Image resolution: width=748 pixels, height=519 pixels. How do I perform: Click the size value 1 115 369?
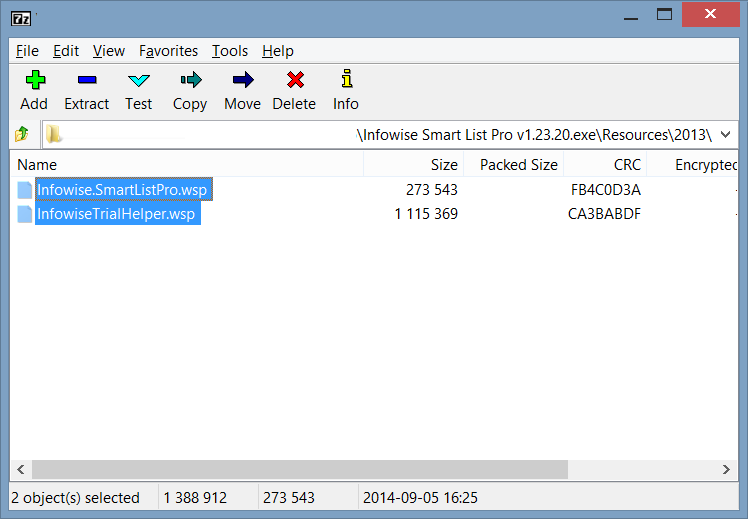pos(426,214)
